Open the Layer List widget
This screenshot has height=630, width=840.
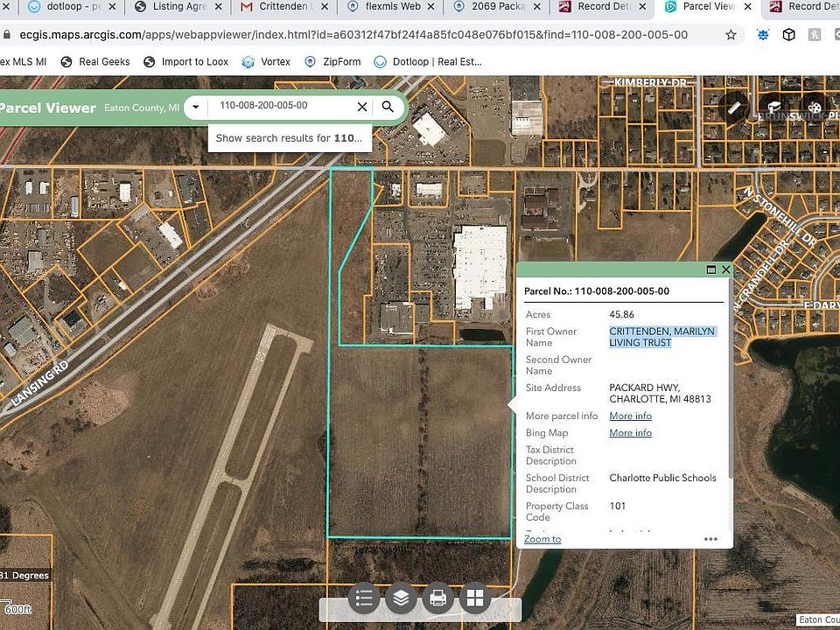401,598
